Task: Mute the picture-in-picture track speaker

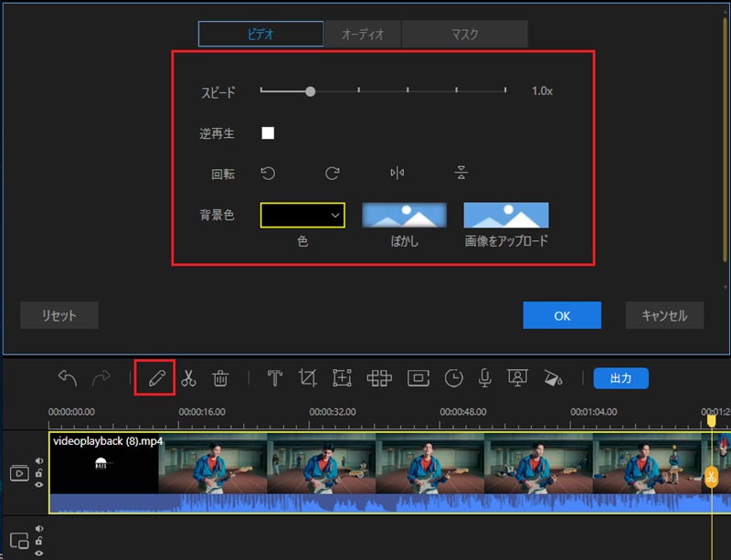Action: [x=39, y=528]
